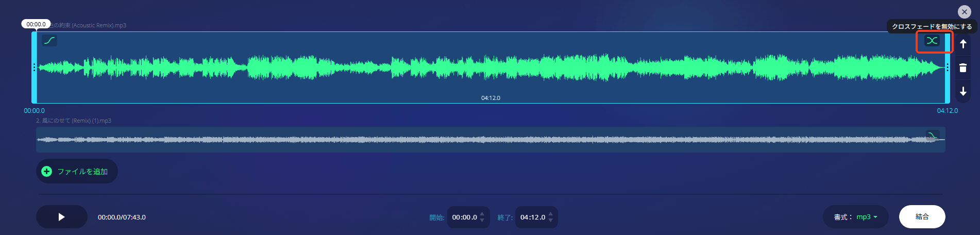Delete the selected track with the trash icon
Screen dimensions: 980x235
963,68
